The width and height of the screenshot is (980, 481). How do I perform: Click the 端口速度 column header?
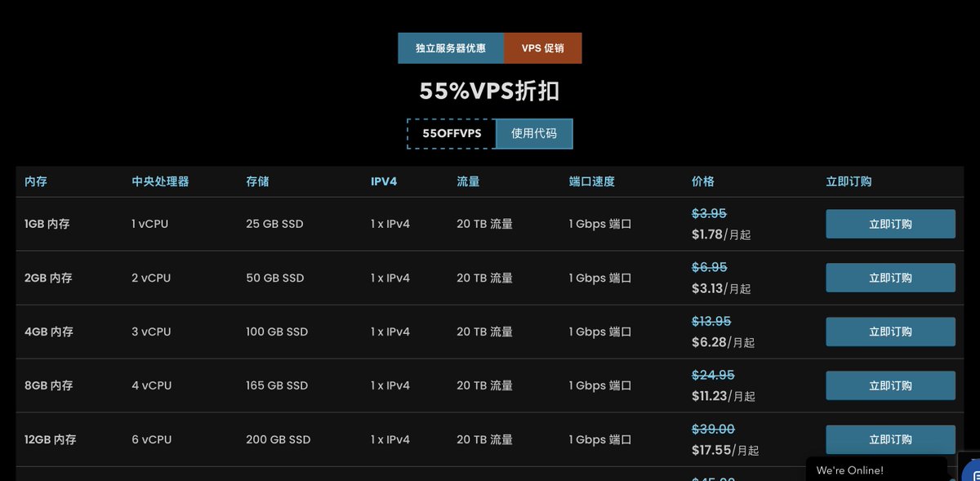(592, 181)
